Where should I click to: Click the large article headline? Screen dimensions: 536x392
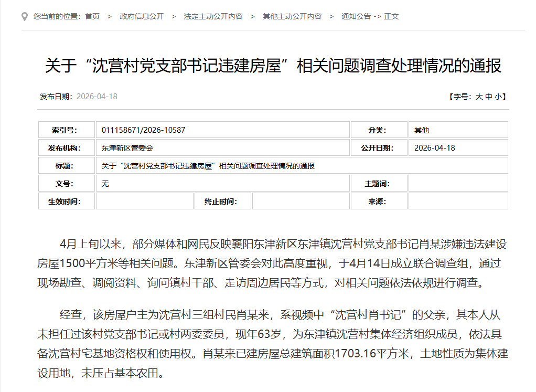(273, 66)
